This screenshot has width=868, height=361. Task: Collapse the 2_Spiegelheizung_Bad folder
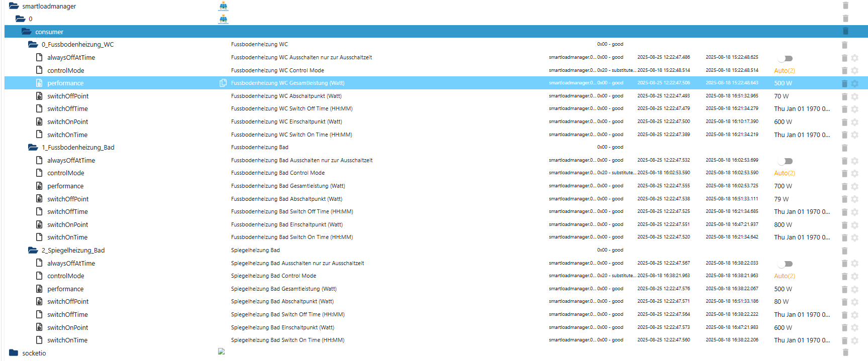(x=33, y=250)
